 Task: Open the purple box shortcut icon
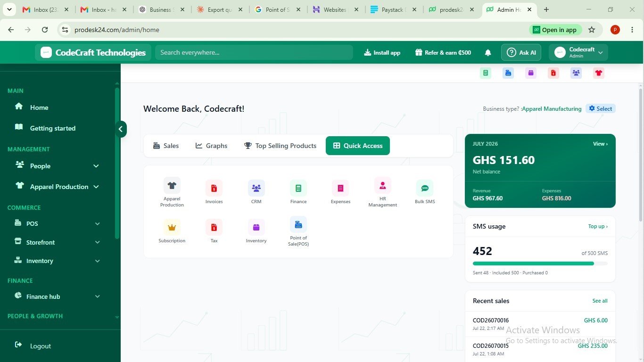531,73
